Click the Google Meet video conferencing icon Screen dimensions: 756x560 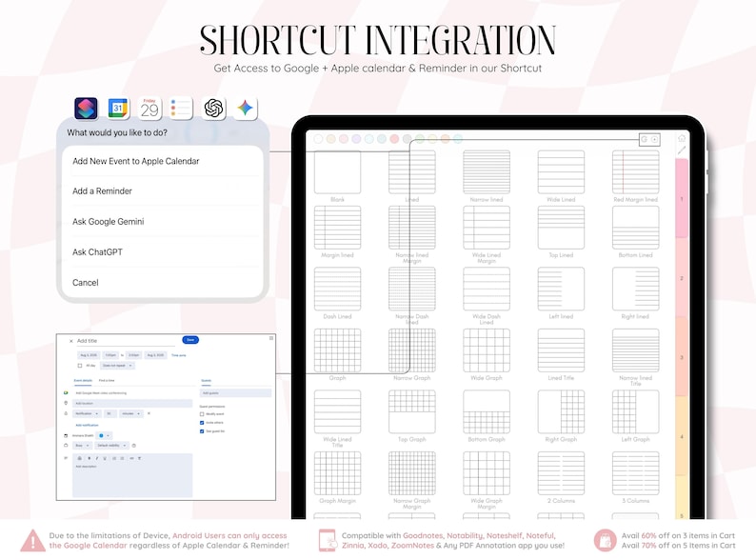pyautogui.click(x=66, y=392)
